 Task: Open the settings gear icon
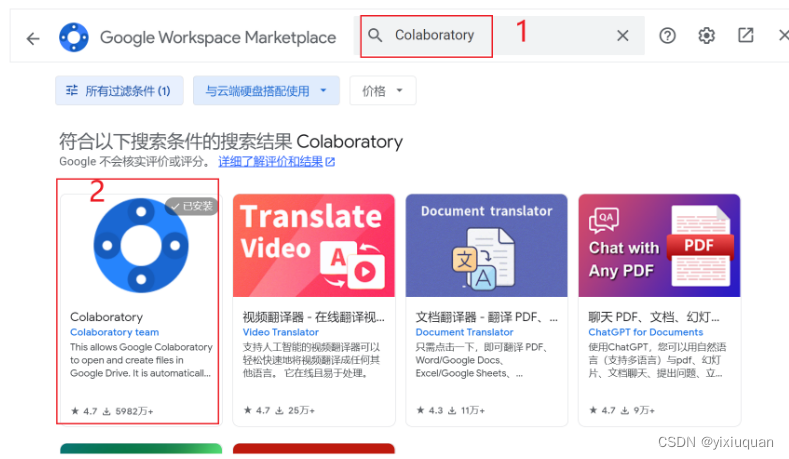coord(706,36)
